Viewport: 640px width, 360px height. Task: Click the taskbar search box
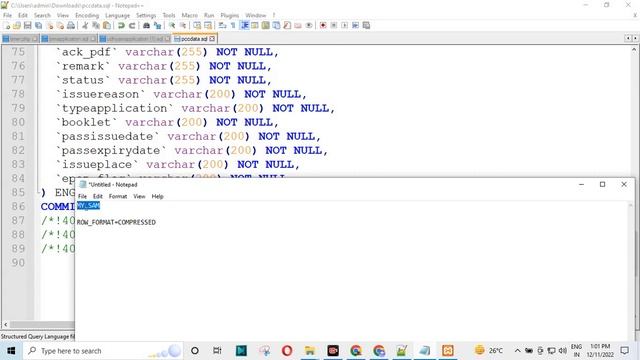tap(102, 351)
